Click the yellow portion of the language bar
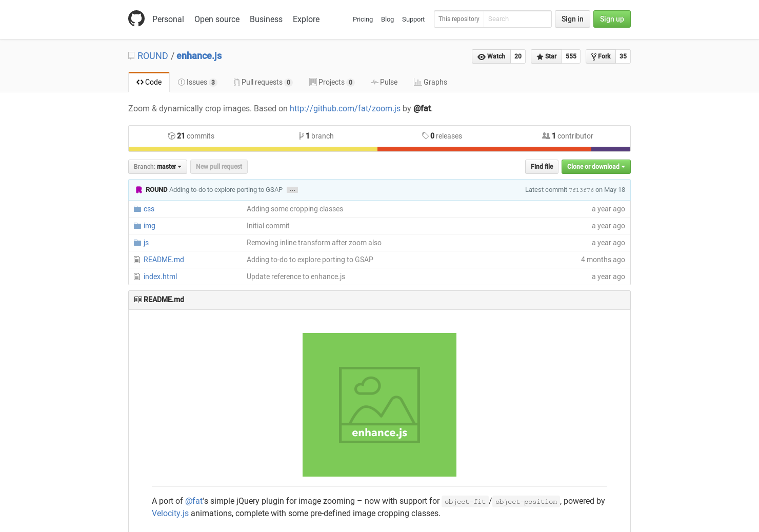The height and width of the screenshot is (532, 759). pos(251,149)
